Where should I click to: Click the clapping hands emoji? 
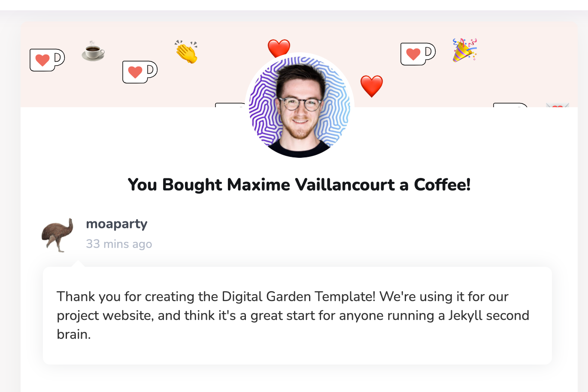coord(186,52)
